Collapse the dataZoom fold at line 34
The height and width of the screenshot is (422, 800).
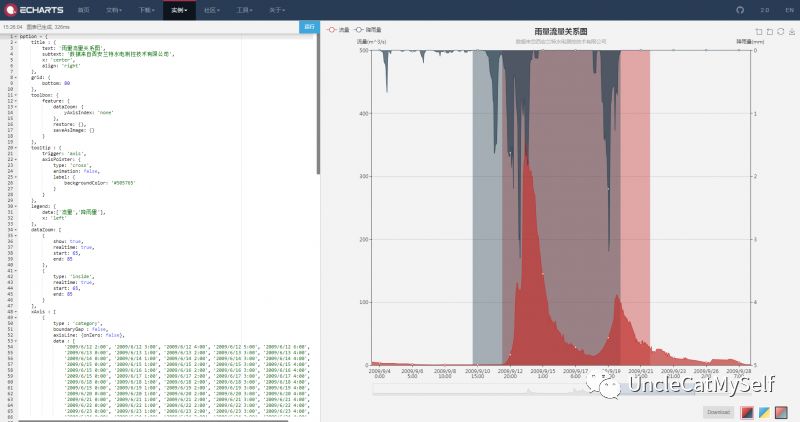click(x=15, y=230)
